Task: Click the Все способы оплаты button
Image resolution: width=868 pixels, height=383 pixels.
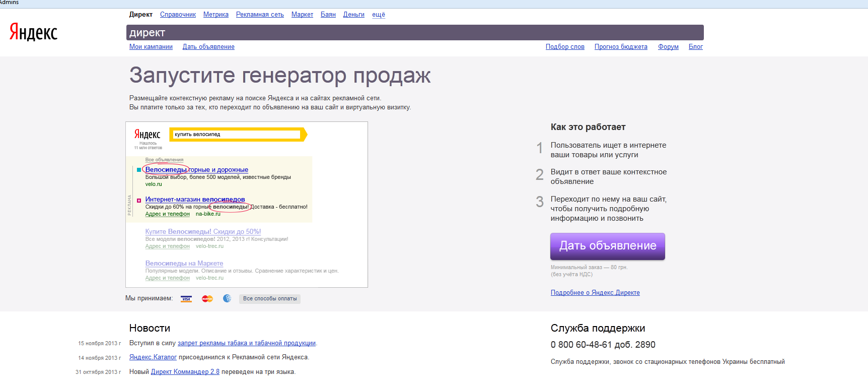Action: click(270, 299)
